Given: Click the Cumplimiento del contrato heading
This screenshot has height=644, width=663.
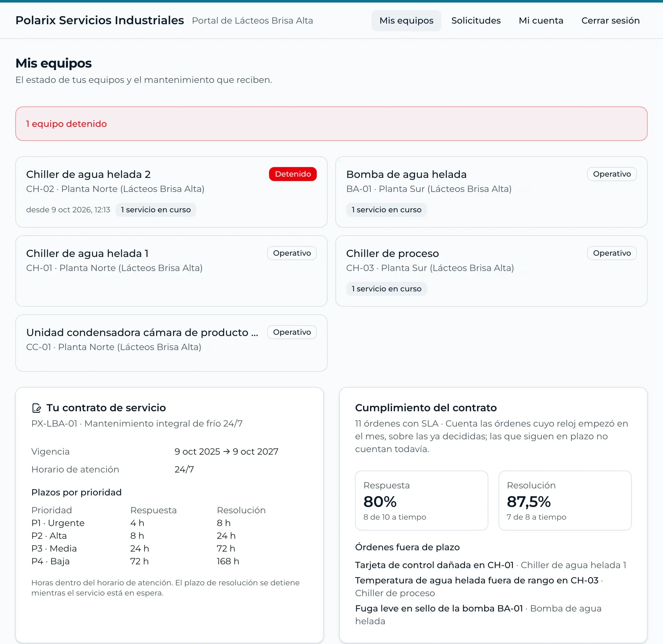Looking at the screenshot, I should pyautogui.click(x=426, y=408).
